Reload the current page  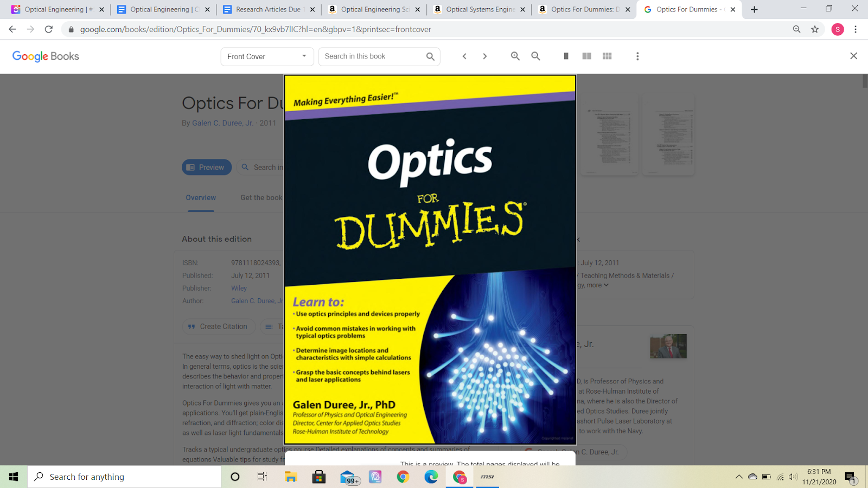pos(49,29)
